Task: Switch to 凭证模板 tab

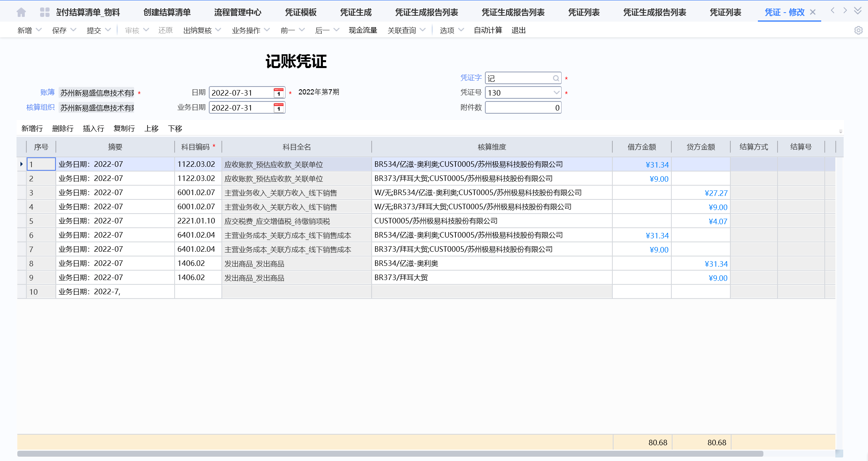Action: pyautogui.click(x=300, y=12)
